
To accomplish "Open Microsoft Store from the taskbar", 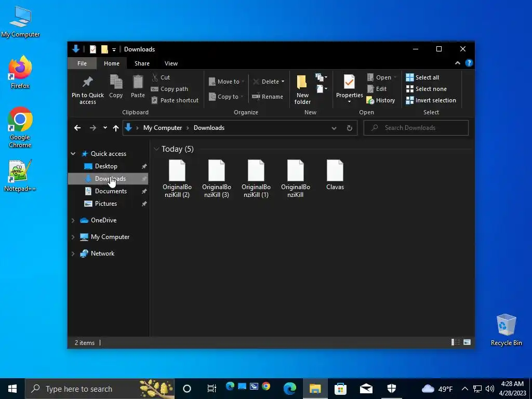I will pos(340,389).
